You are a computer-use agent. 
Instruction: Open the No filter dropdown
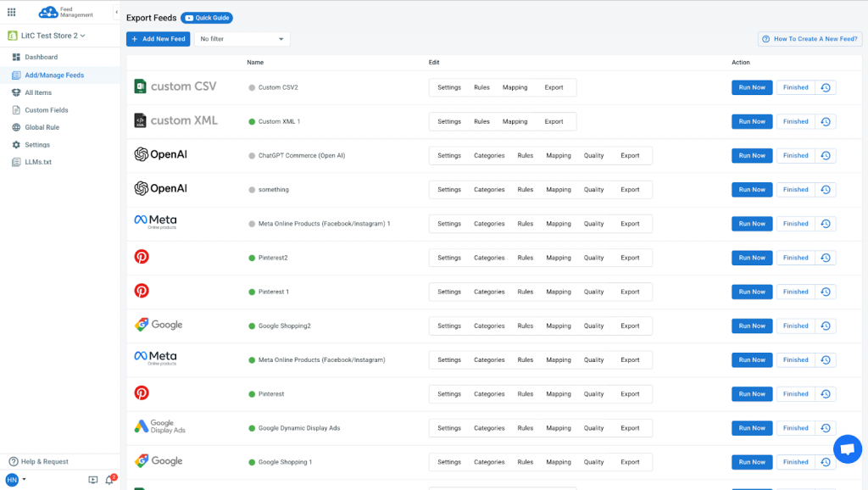tap(242, 39)
